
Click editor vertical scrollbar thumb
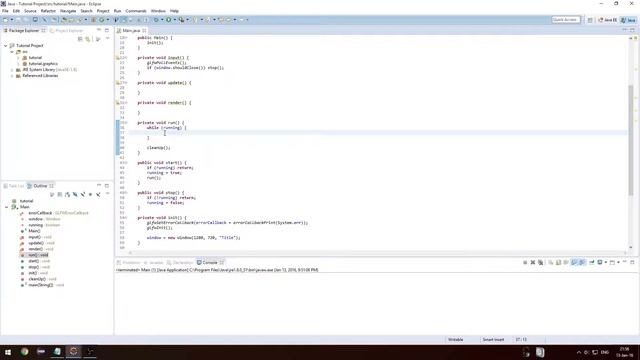pyautogui.click(x=631, y=140)
